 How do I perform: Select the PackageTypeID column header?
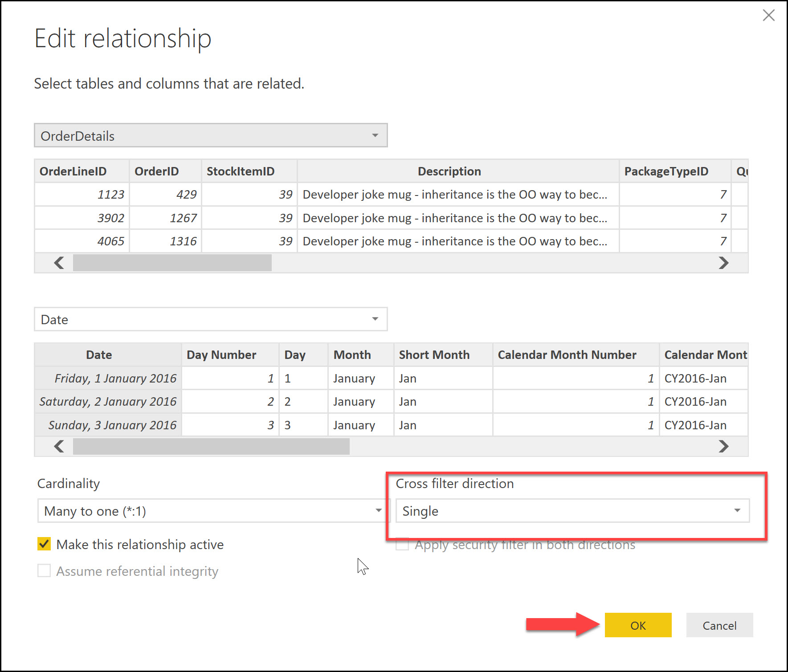pyautogui.click(x=675, y=171)
